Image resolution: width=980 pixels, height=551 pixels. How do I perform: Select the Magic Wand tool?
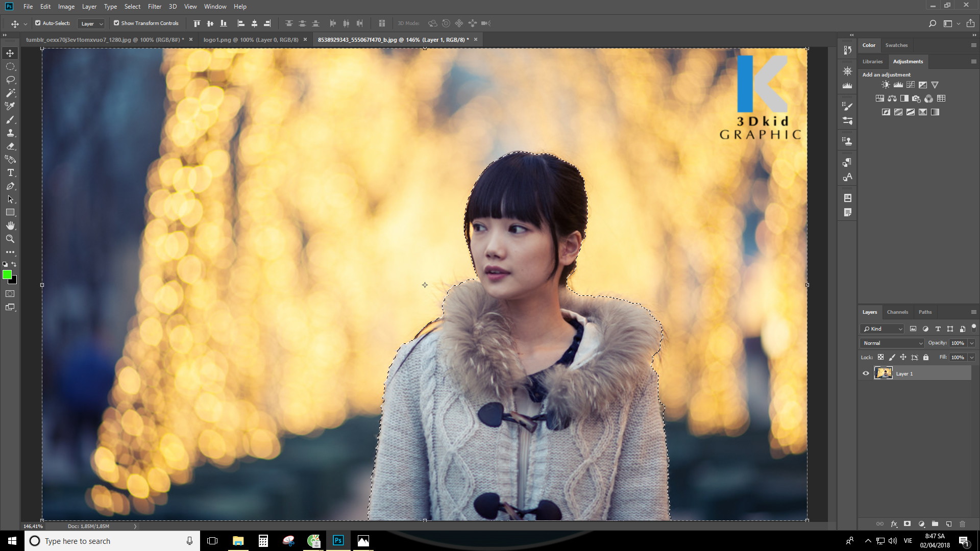point(10,93)
